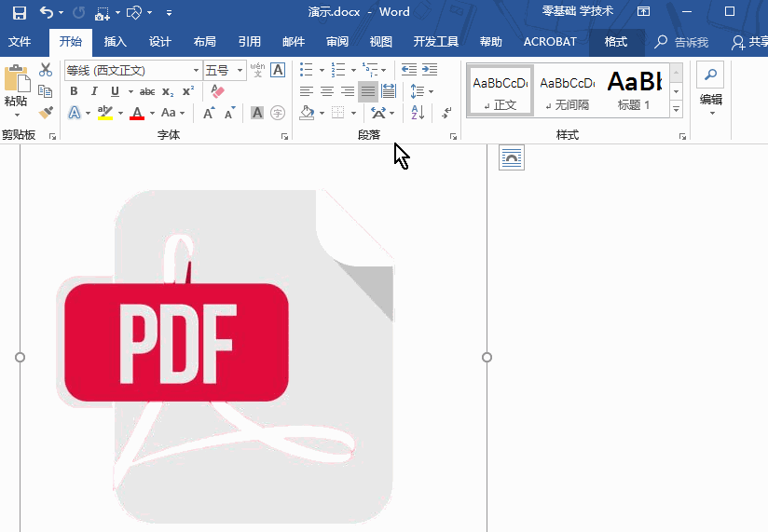Open the ACROBAT tab
768x532 pixels.
click(x=550, y=42)
